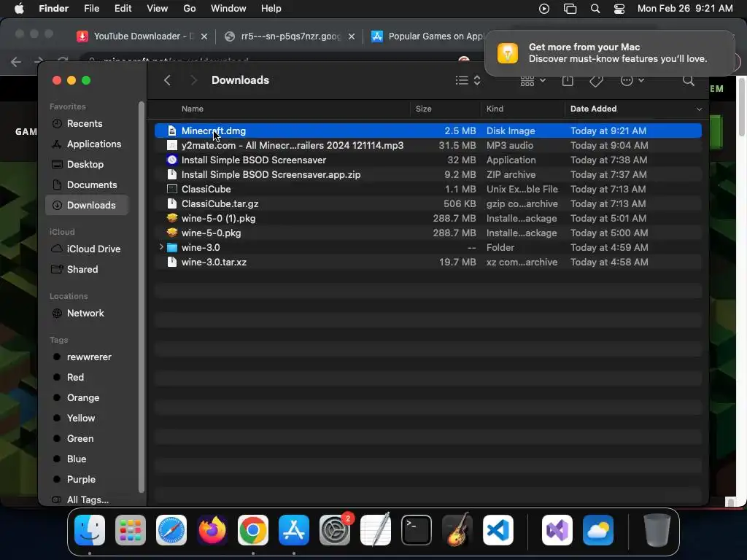Open Visual Studio purple icon in Dock
747x560 pixels.
(x=557, y=530)
